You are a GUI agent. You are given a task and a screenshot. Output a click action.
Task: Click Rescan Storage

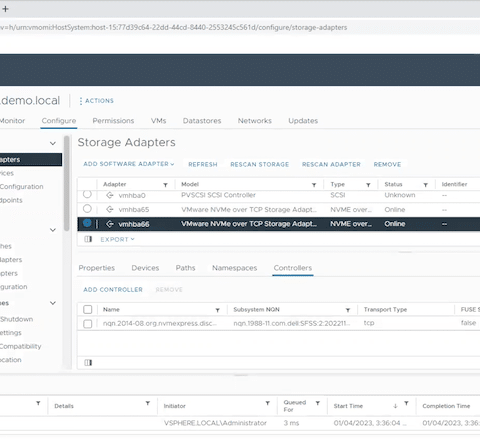point(260,164)
